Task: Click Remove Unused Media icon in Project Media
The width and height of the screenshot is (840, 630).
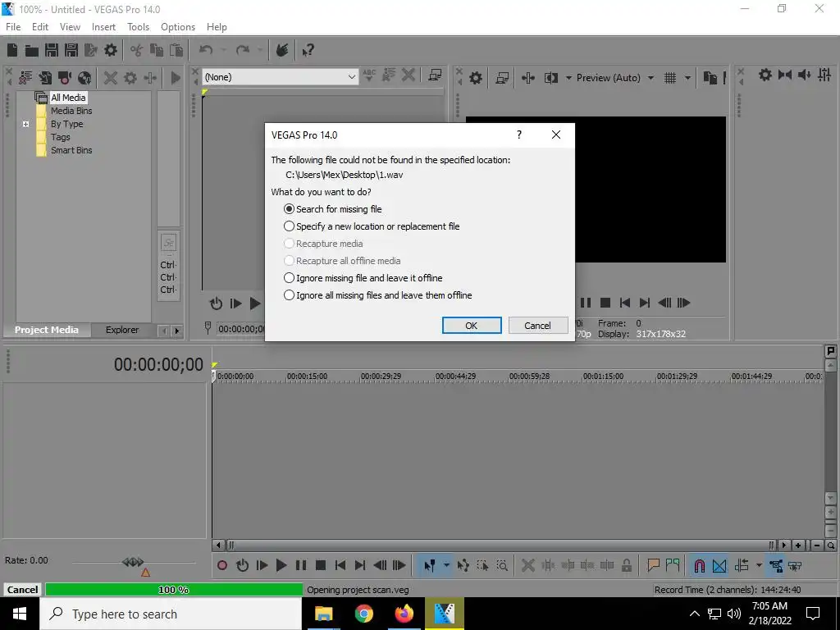Action: [25, 78]
